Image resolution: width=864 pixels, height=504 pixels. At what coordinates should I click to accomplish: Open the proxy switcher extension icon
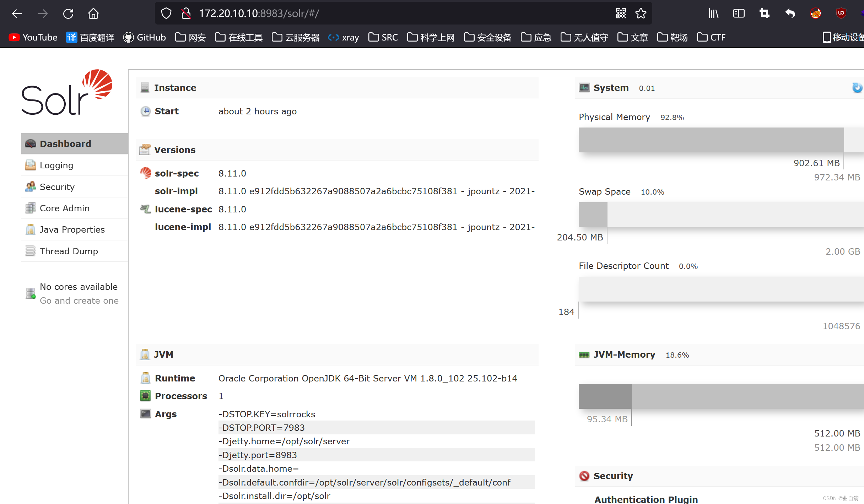coord(815,13)
